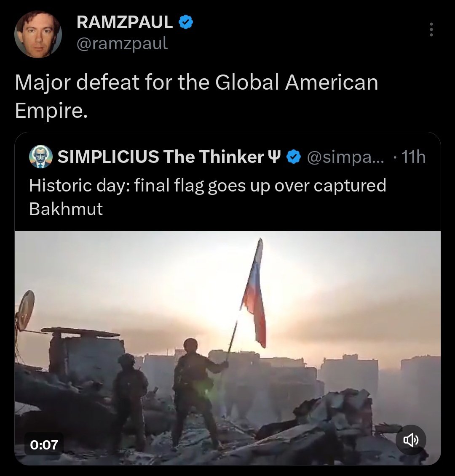Click the word Bakhmut in quoted post
The height and width of the screenshot is (476, 455).
click(66, 209)
